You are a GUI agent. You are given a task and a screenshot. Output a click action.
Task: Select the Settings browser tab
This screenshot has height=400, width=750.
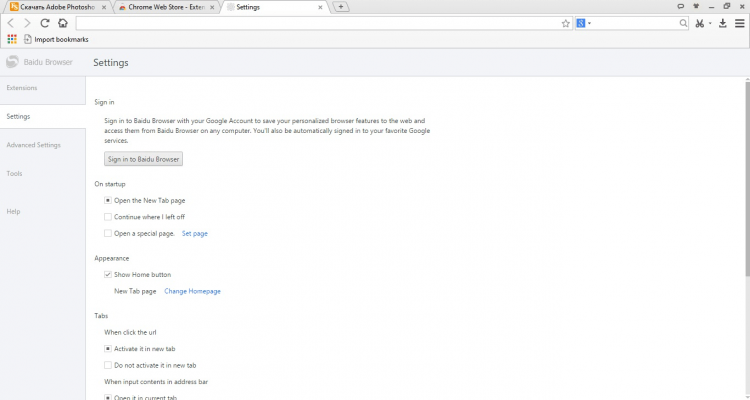(274, 7)
